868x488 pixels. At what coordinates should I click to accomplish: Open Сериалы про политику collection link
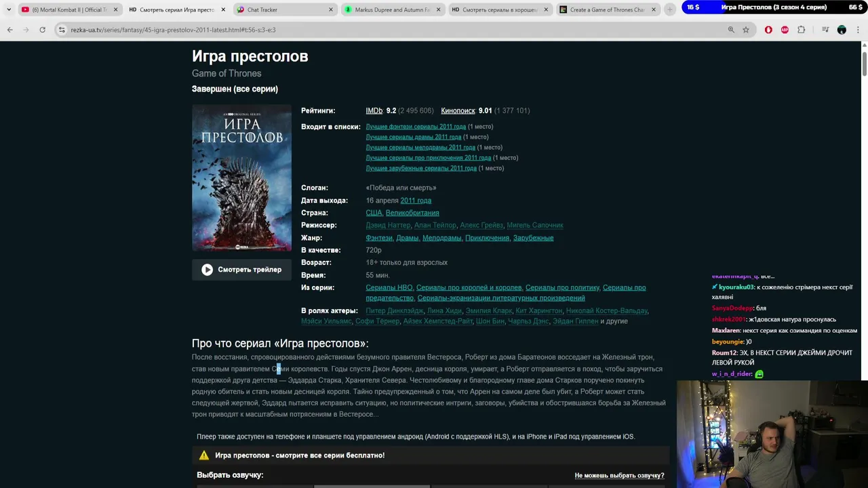[563, 287]
